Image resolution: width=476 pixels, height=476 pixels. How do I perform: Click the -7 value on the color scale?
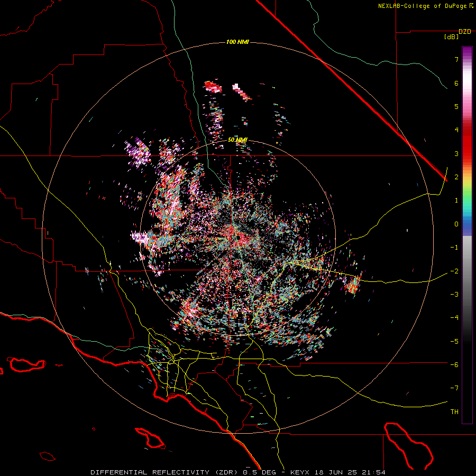454,388
